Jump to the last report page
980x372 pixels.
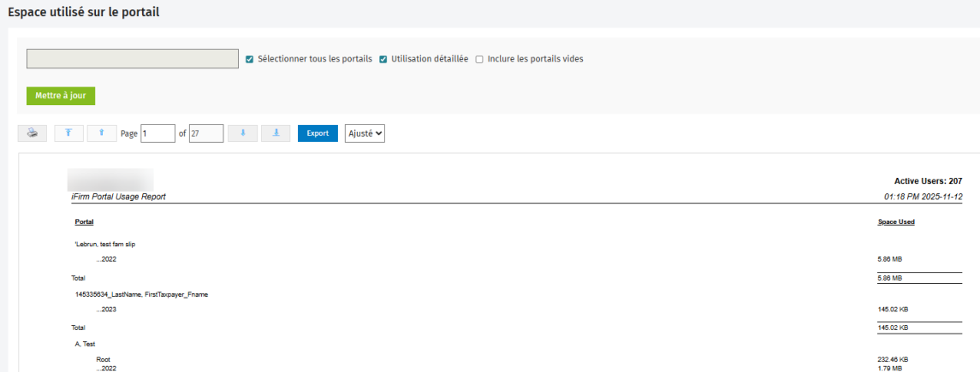[x=276, y=133]
